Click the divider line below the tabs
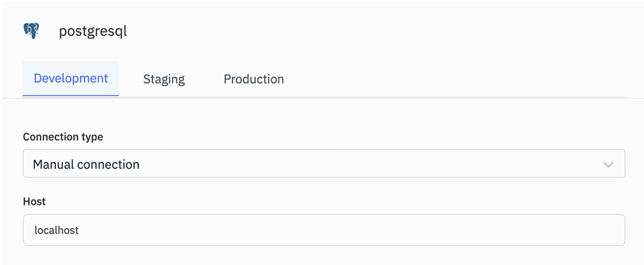Viewport: 644px width, 265px height. 388,98
